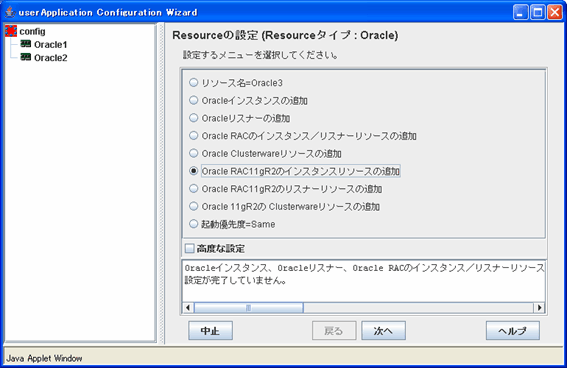Click the 中止 cancel button
This screenshot has width=567, height=368.
(x=210, y=331)
